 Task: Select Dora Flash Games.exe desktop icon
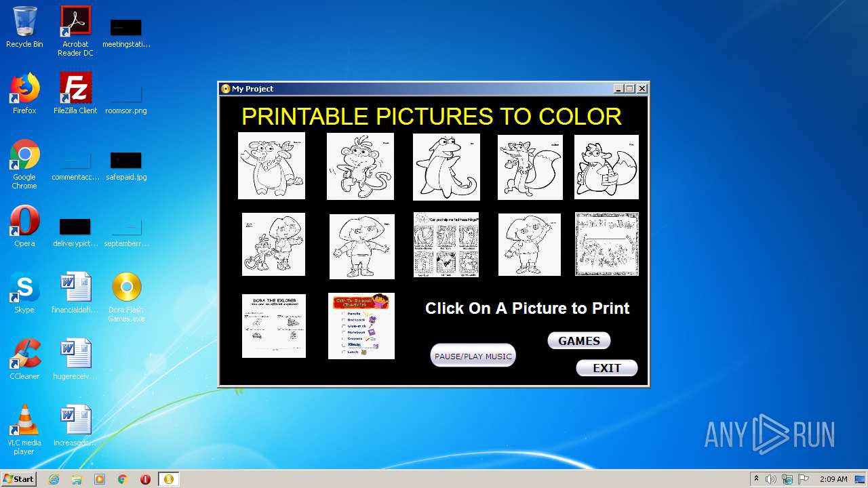point(126,297)
